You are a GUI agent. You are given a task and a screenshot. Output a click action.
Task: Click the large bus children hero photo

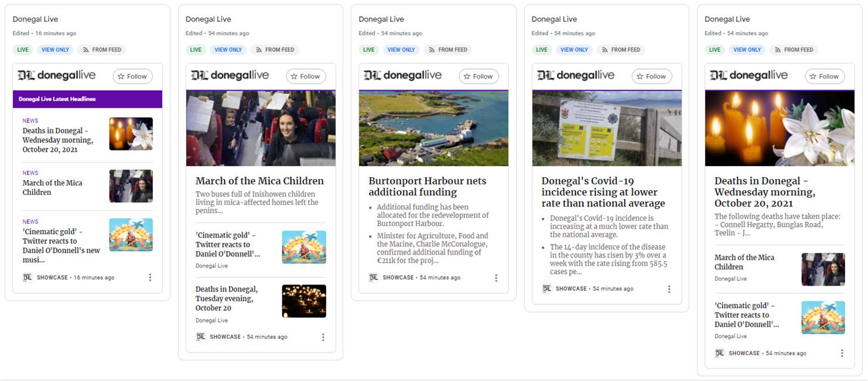[x=261, y=128]
